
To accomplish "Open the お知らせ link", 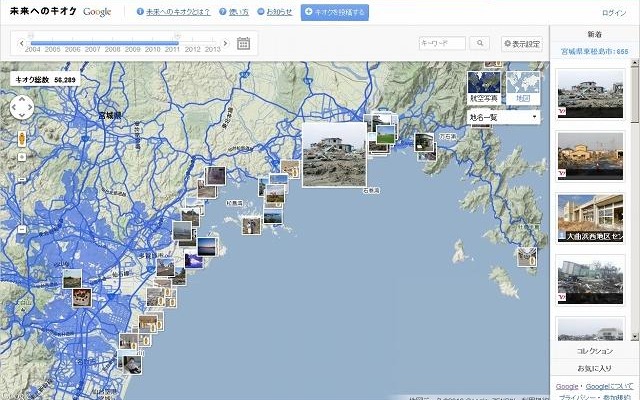I will pyautogui.click(x=279, y=12).
